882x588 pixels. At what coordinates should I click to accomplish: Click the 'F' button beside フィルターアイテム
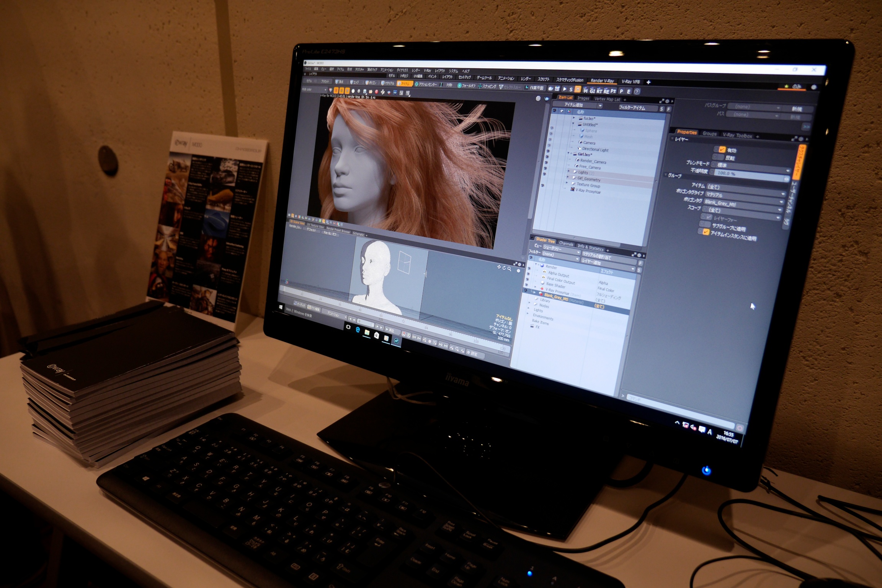(x=668, y=109)
